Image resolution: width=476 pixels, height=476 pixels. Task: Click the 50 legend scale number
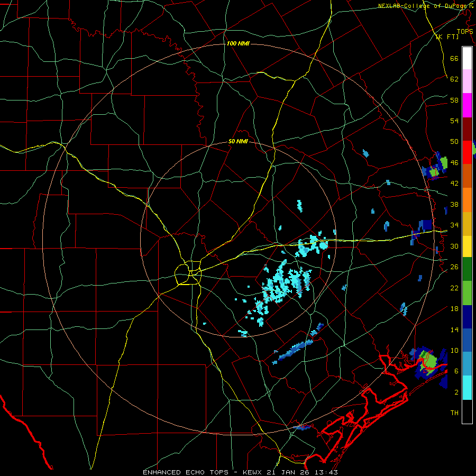click(454, 141)
